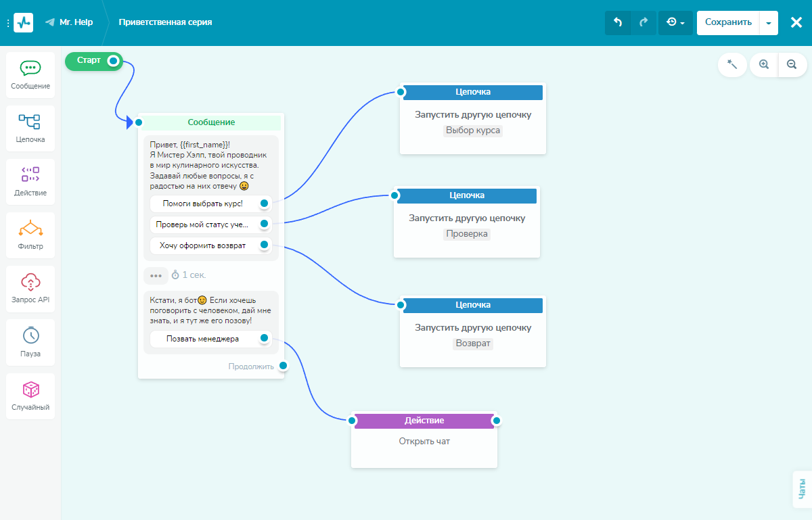Click the Проверь мой статус уче... button

point(210,224)
